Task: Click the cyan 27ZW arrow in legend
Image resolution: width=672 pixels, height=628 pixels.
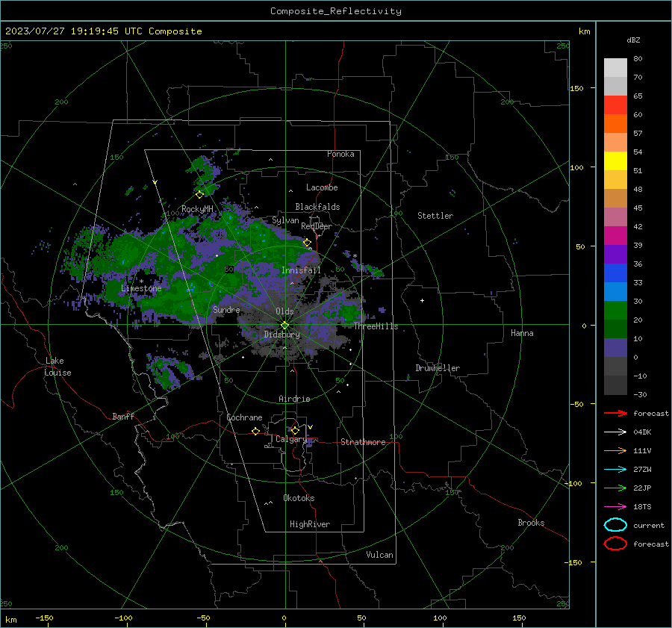Action: 615,470
